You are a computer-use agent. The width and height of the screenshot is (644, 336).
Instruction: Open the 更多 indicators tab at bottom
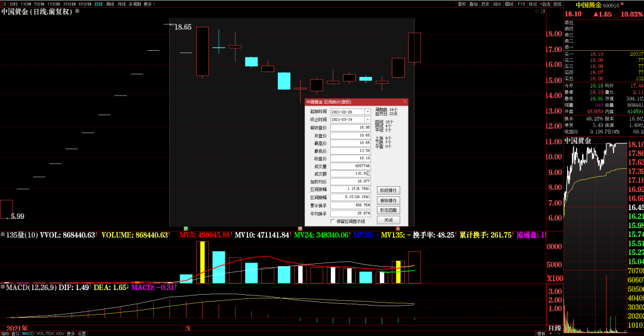coord(70,334)
